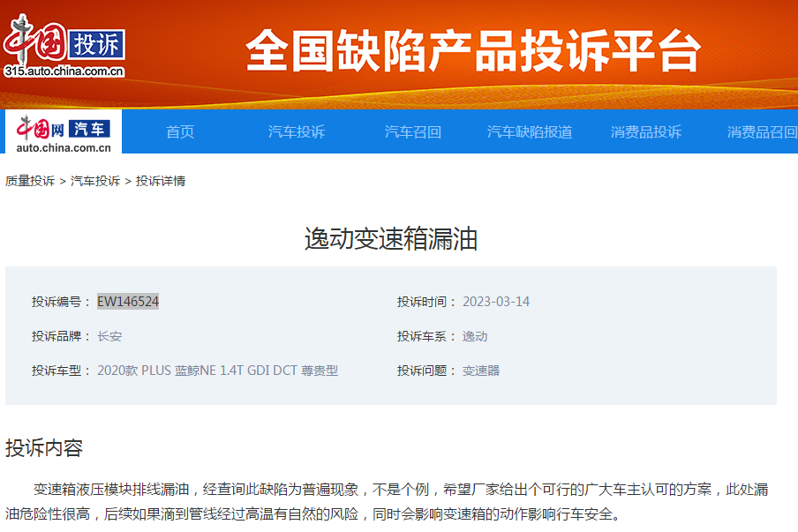Click the complaint date 2023-03-14
The height and width of the screenshot is (532, 798).
(x=496, y=302)
